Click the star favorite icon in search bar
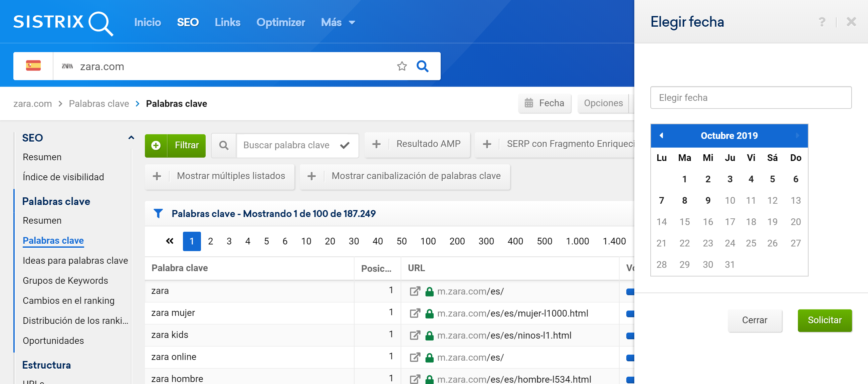The height and width of the screenshot is (384, 868). 402,66
